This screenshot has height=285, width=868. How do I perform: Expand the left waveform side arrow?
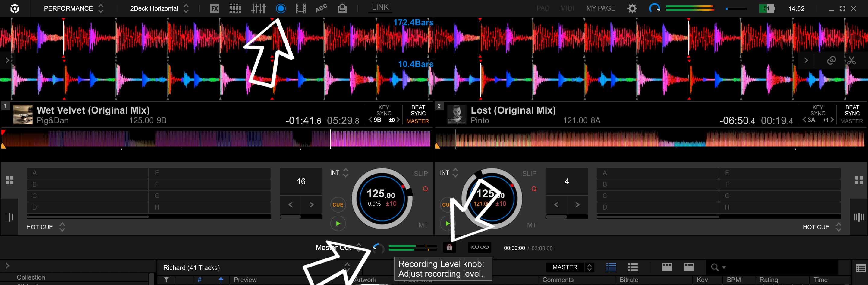pyautogui.click(x=7, y=60)
